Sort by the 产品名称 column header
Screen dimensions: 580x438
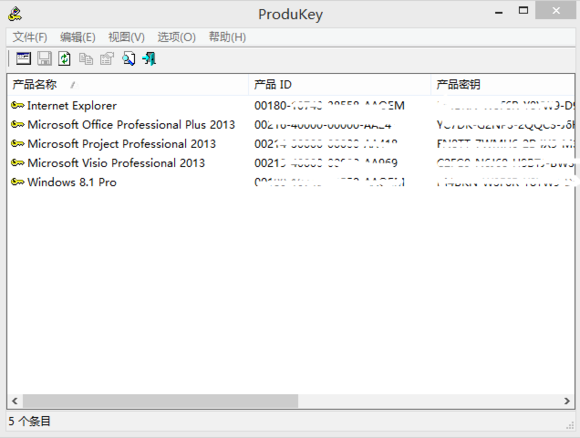pyautogui.click(x=128, y=85)
